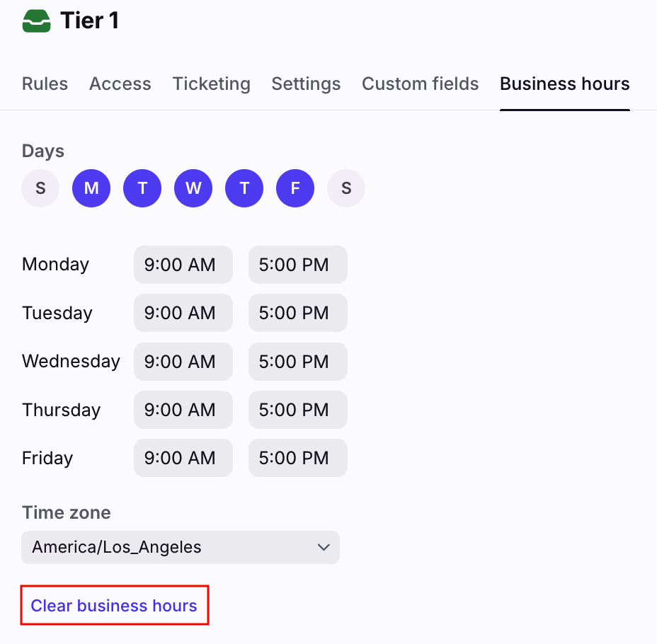Click the Time zone chevron arrow
657x644 pixels.
coord(324,547)
